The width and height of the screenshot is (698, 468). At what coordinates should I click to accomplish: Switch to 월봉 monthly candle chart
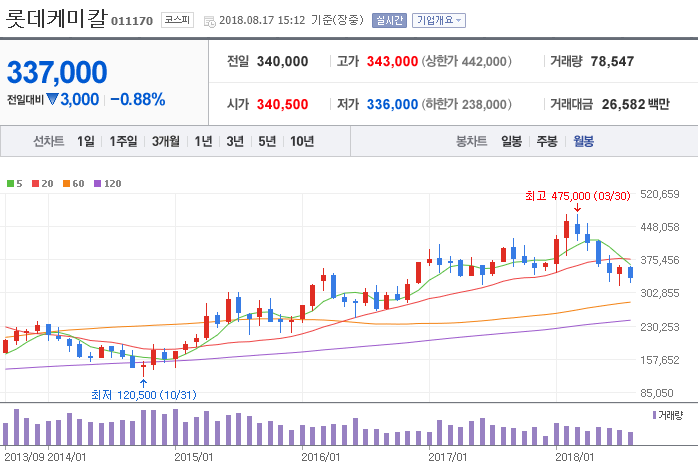pos(583,141)
